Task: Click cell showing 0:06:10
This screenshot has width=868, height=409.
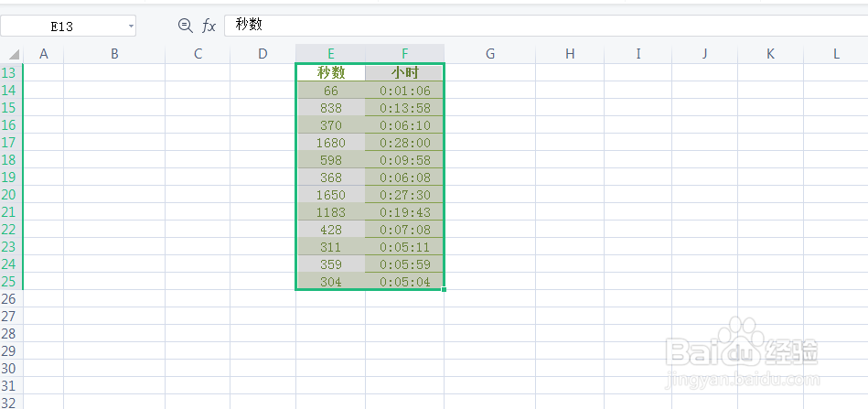Action: tap(404, 125)
